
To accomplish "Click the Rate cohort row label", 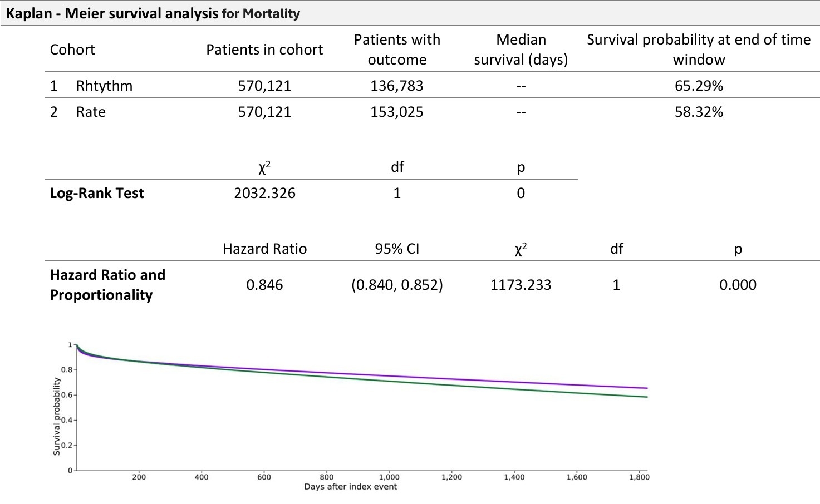I will click(91, 112).
